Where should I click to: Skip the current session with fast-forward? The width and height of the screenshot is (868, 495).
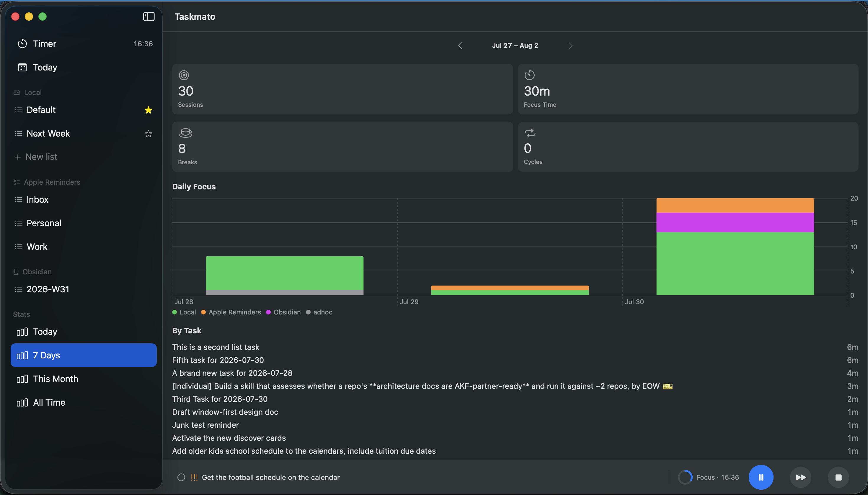(x=801, y=477)
